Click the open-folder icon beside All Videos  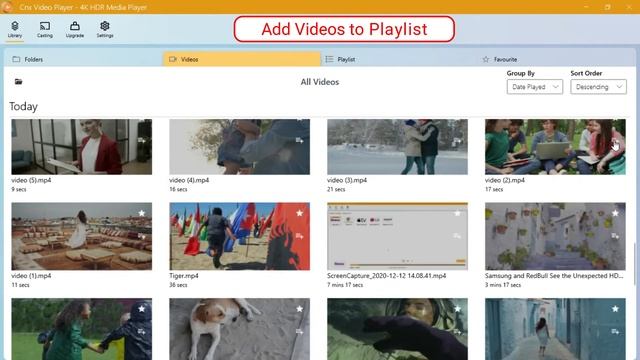18,82
